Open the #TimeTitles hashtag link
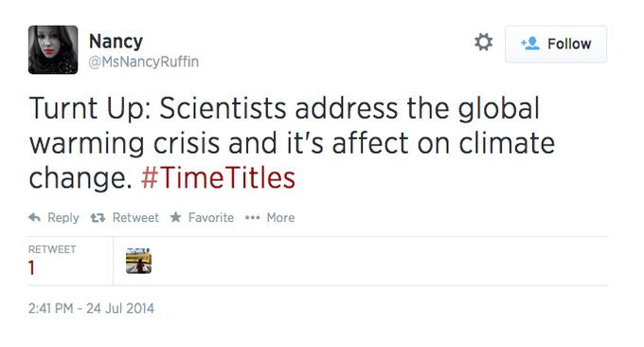Image resolution: width=644 pixels, height=347 pixels. click(218, 178)
